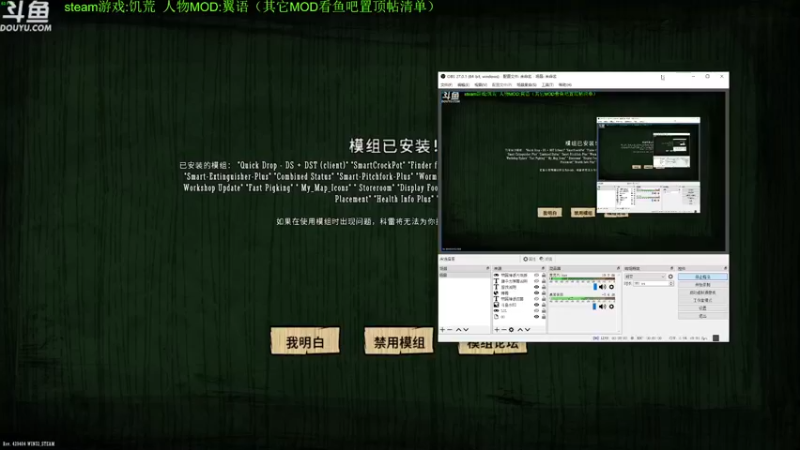Click the 我明白 button in the game

point(305,341)
